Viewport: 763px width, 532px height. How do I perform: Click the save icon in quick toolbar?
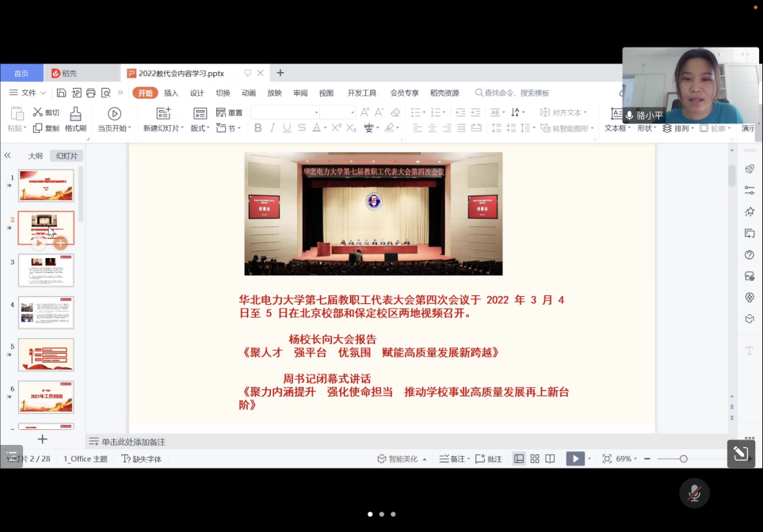tap(61, 93)
